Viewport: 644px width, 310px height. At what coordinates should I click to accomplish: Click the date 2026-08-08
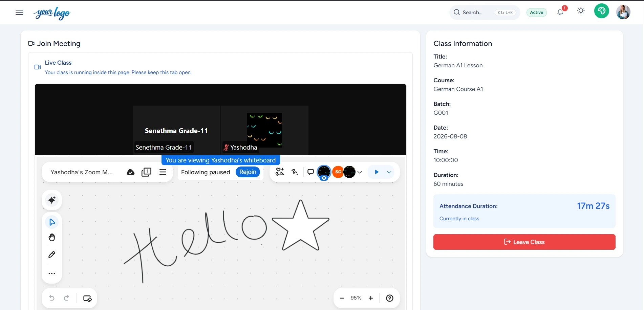coord(450,136)
